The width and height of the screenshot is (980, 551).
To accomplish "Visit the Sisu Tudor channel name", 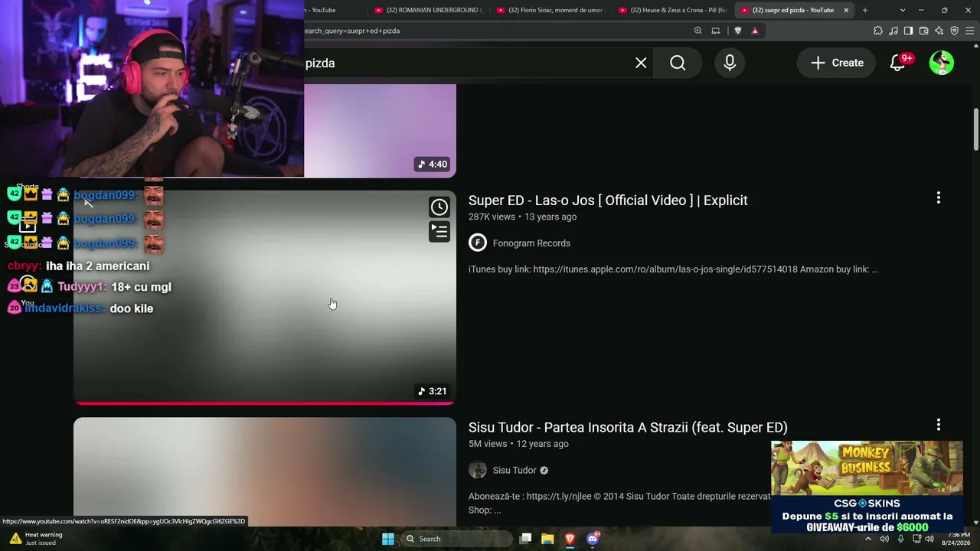I will pos(514,471).
